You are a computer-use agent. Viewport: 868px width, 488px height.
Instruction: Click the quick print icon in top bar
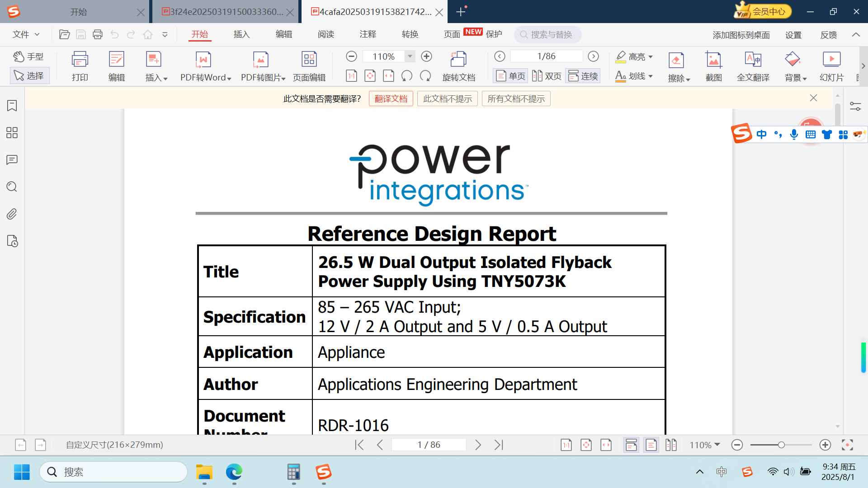(98, 34)
